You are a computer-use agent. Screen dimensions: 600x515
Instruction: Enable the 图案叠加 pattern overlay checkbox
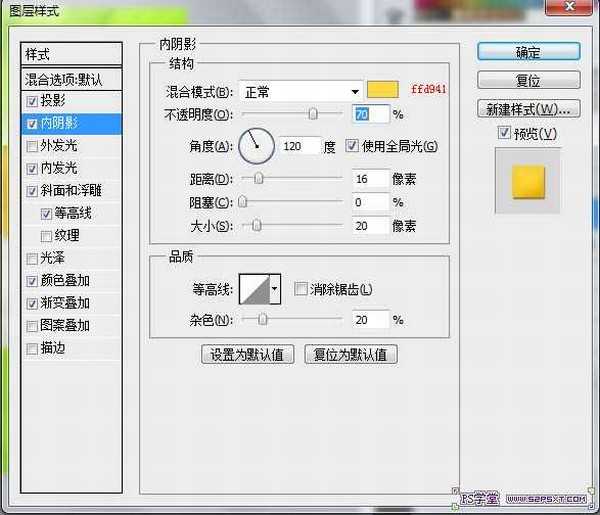pos(32,326)
